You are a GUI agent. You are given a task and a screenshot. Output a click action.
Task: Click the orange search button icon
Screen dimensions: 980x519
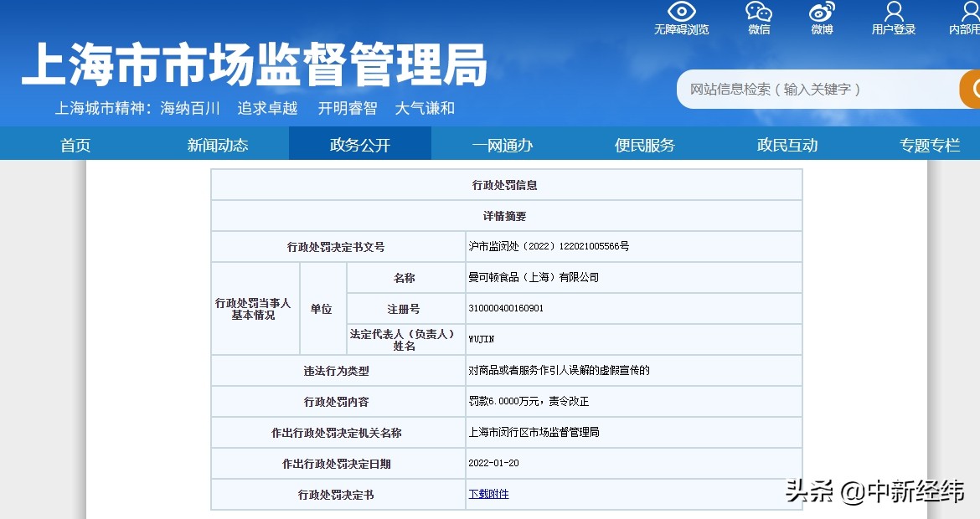click(971, 90)
